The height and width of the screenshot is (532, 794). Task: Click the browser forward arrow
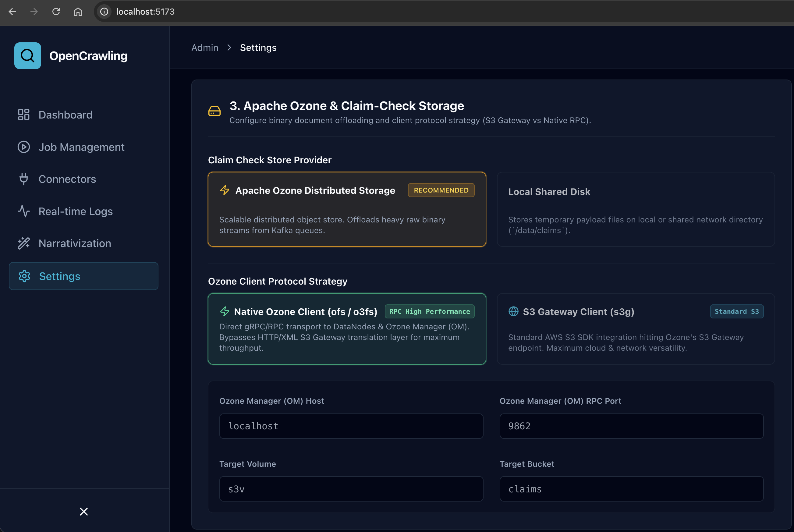34,12
